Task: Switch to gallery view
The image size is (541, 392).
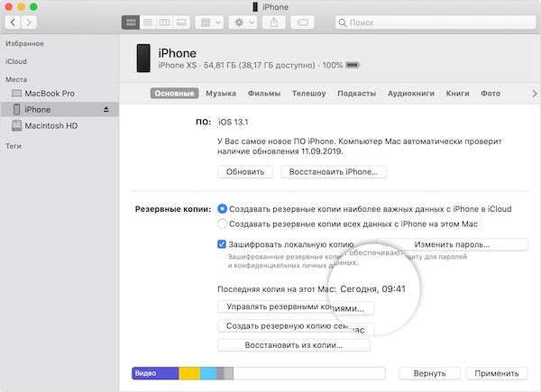Action: coord(181,23)
